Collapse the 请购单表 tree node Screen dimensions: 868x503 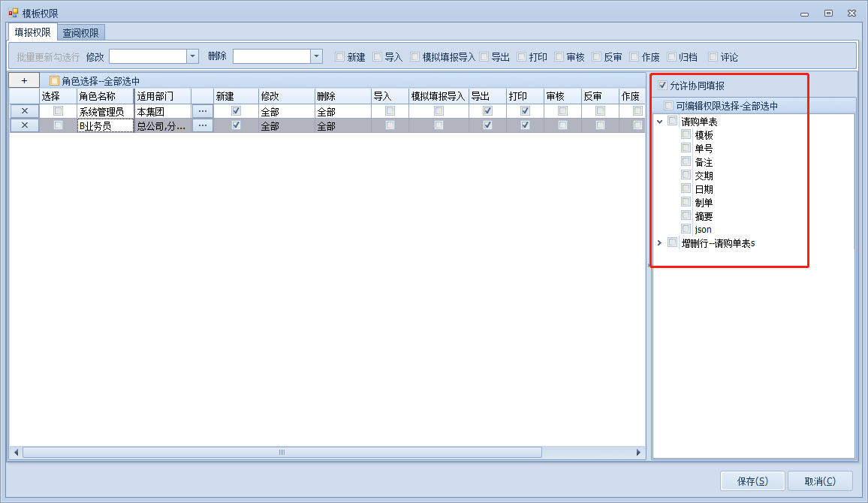pos(659,122)
